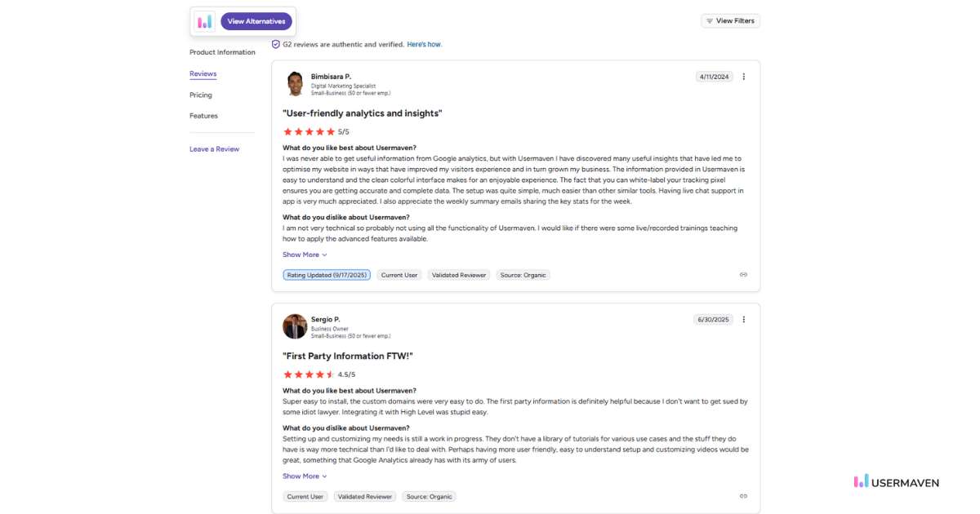The width and height of the screenshot is (980, 514).
Task: Click Bimbisara P.'s profile avatar
Action: pos(295,84)
